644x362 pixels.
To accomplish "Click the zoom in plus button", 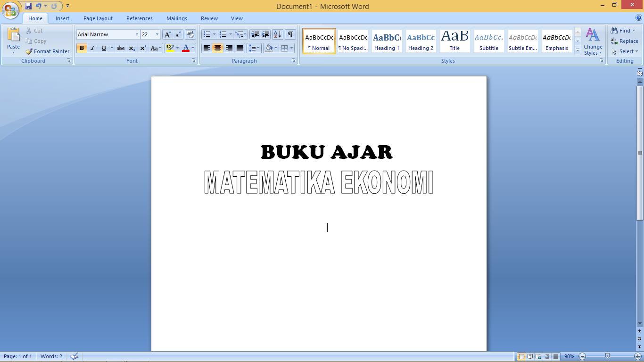I will point(638,356).
